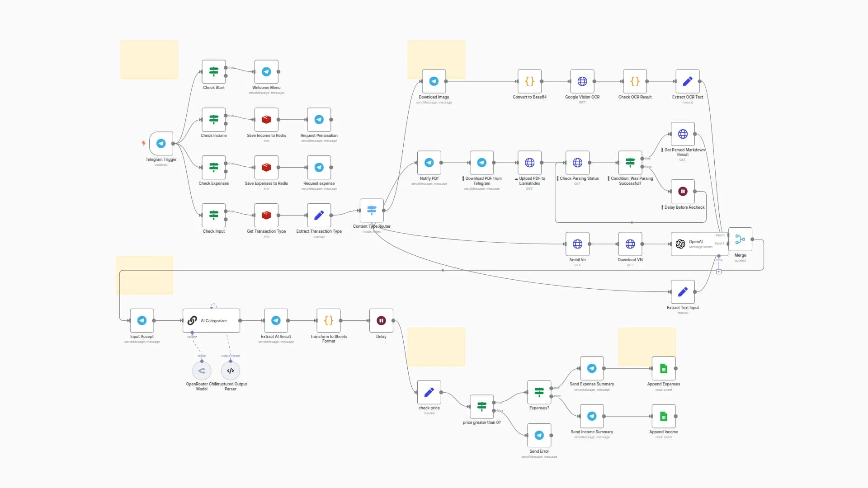Select the Ambil Vn HTTP node

(578, 244)
